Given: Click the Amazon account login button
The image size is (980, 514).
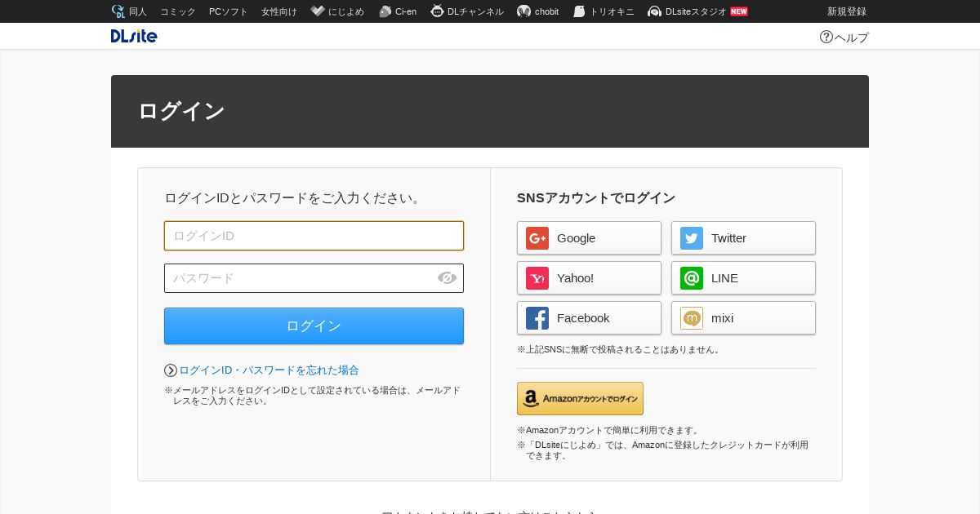Looking at the screenshot, I should 580,398.
